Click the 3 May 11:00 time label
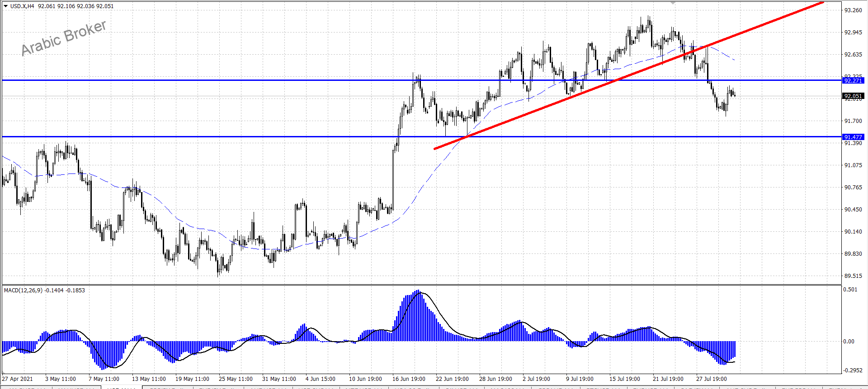Image resolution: width=868 pixels, height=389 pixels. [61, 379]
